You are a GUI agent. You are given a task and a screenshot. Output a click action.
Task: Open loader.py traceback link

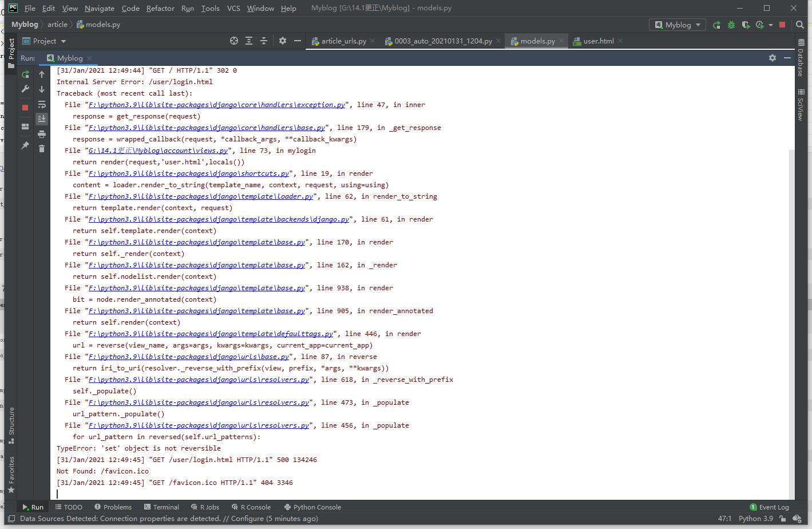[x=201, y=196]
